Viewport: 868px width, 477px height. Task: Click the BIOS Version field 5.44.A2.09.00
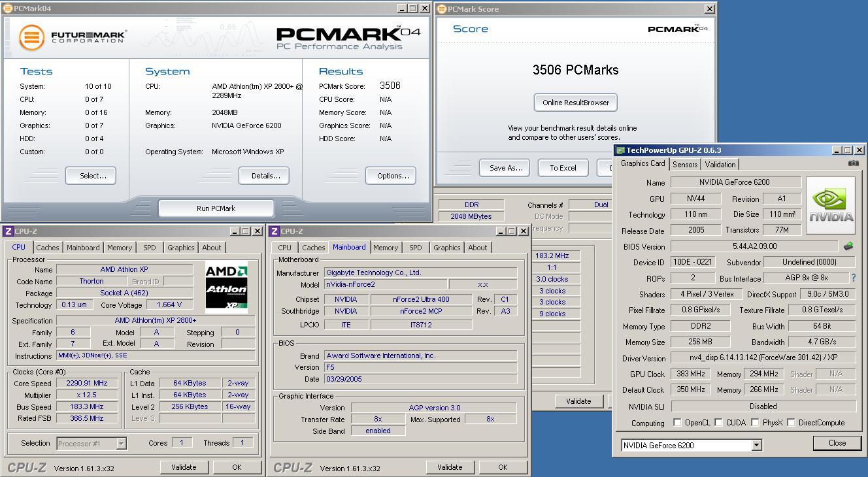tap(754, 246)
